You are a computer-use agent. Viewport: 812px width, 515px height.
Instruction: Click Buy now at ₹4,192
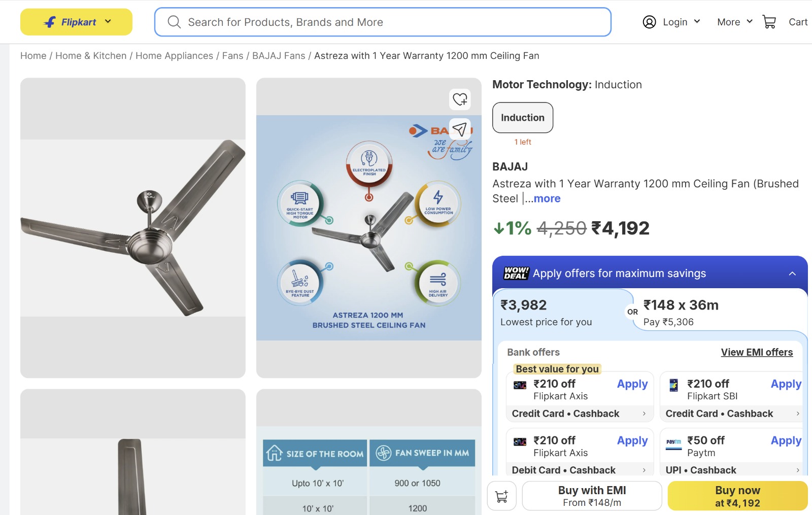[x=737, y=496]
